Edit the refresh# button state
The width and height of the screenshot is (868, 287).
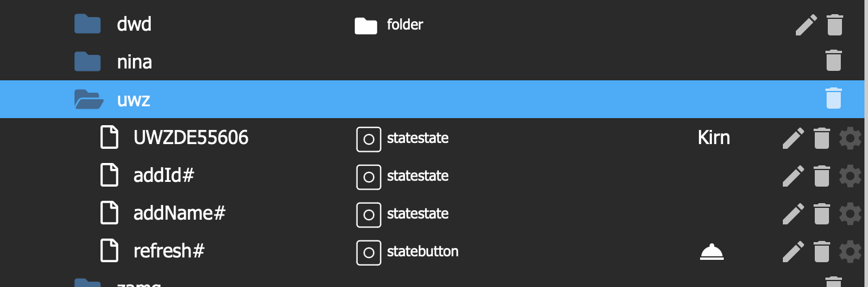(x=793, y=252)
